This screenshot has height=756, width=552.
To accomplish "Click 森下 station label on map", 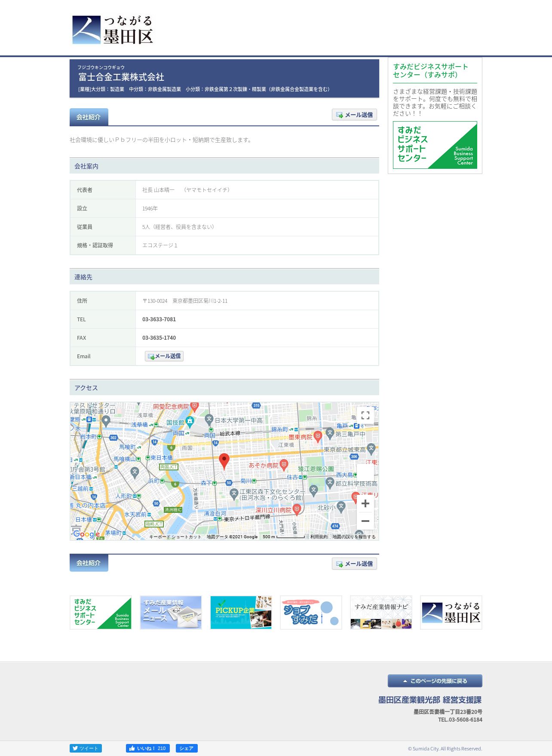I will [206, 483].
